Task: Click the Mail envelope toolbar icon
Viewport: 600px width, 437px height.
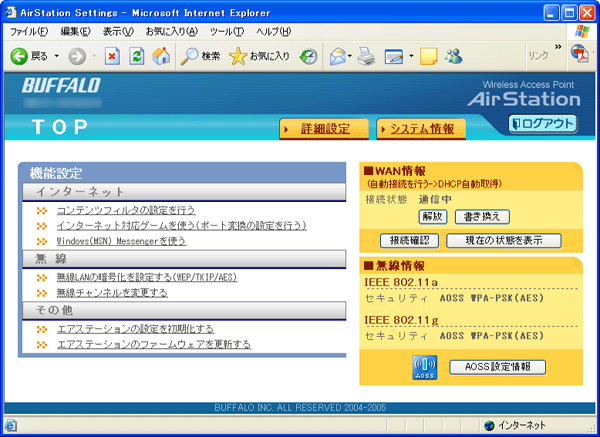Action: tap(338, 57)
